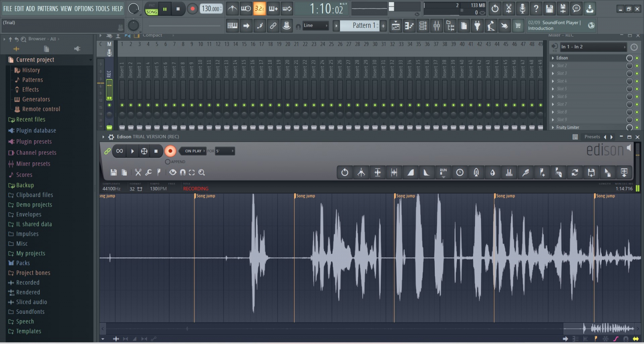Screen dimensions: 644x344
Task: Toggle the Fruity Limiter enable LED
Action: coord(637,127)
